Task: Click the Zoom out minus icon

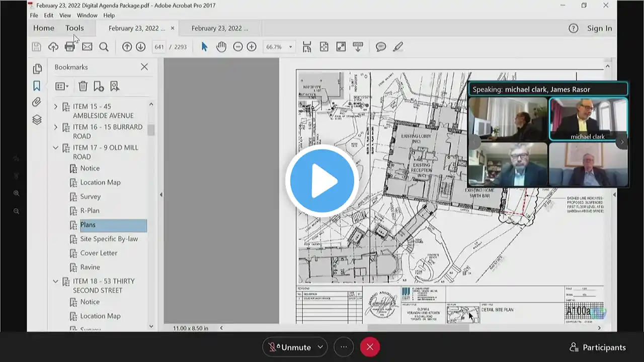Action: (x=238, y=47)
